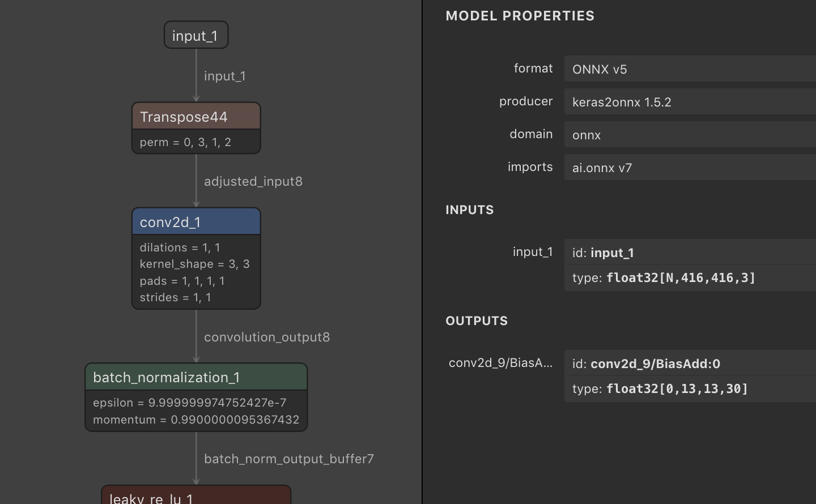Image resolution: width=816 pixels, height=504 pixels.
Task: Click the adjusted_input8 edge label
Action: pyautogui.click(x=253, y=181)
